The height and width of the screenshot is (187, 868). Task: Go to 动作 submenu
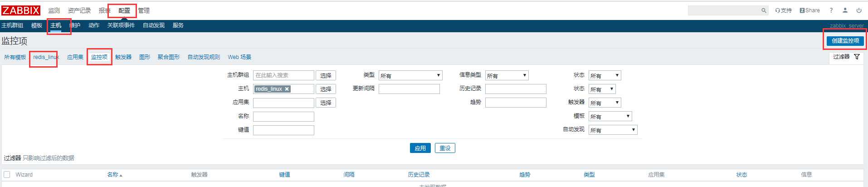(x=94, y=25)
